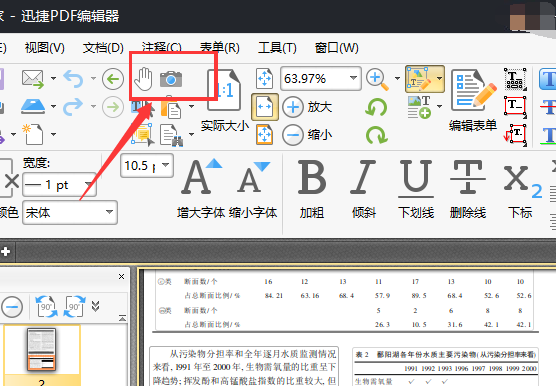This screenshot has width=556, height=386.
Task: Toggle the highlighted edit content tool
Action: [x=419, y=79]
